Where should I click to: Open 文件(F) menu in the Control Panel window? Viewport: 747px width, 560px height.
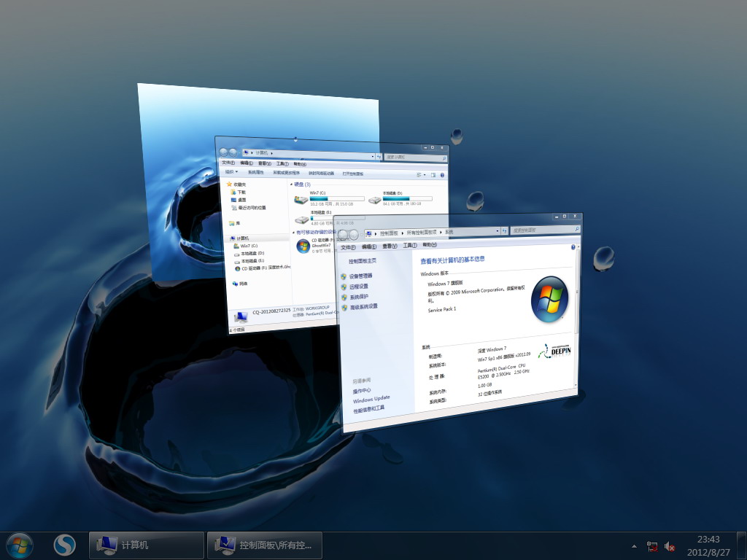tap(348, 247)
